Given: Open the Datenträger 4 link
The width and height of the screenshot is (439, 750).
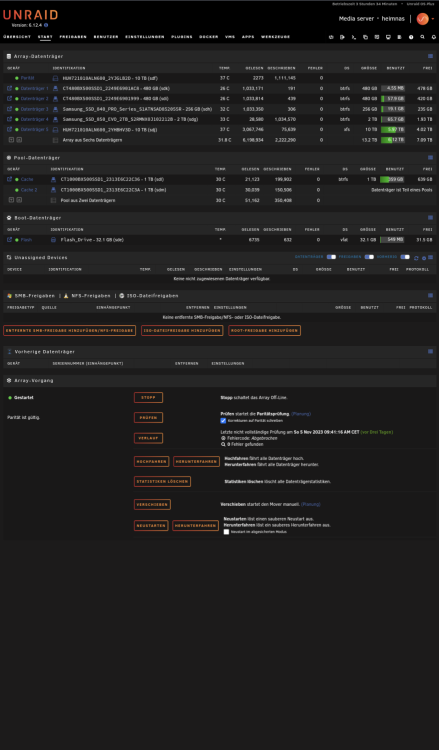Looking at the screenshot, I should [34, 119].
